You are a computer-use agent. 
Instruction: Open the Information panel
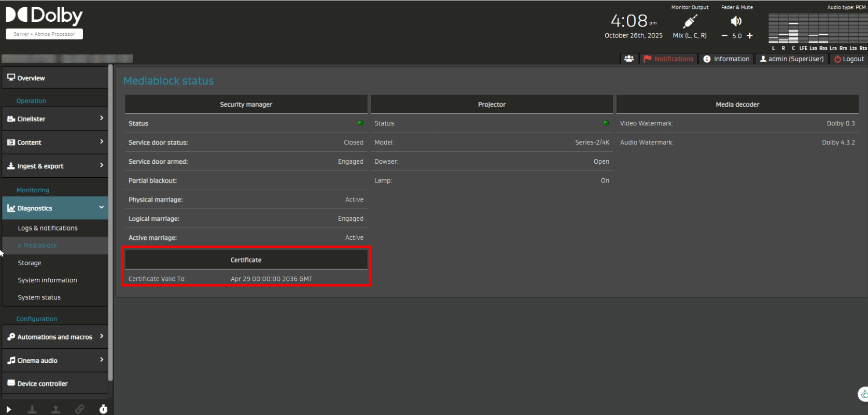point(726,59)
